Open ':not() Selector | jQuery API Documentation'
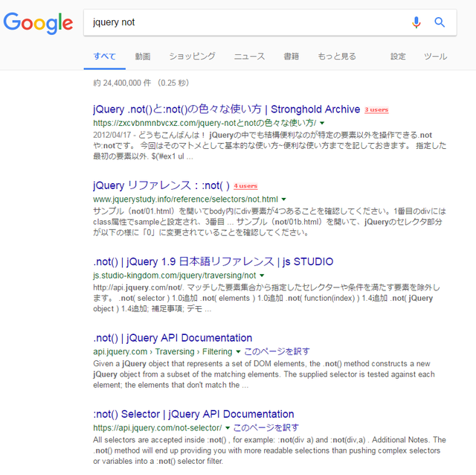 pyautogui.click(x=193, y=414)
